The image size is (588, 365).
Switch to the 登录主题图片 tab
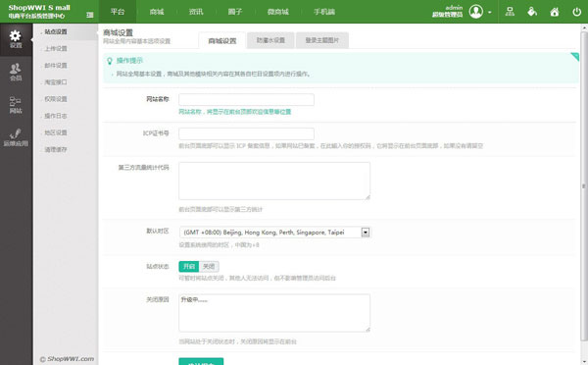pos(322,40)
